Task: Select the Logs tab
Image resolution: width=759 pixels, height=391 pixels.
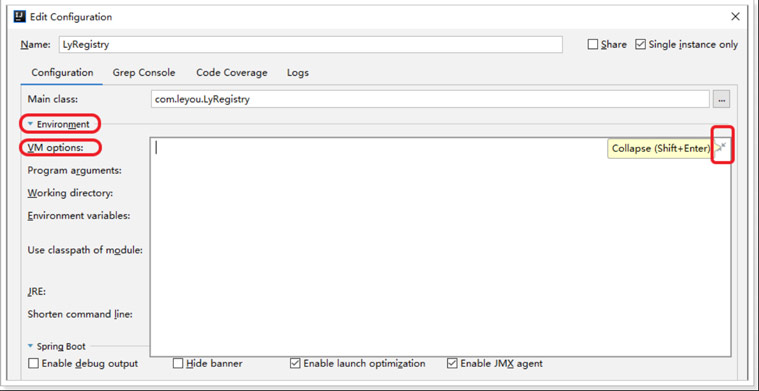Action: coord(298,73)
